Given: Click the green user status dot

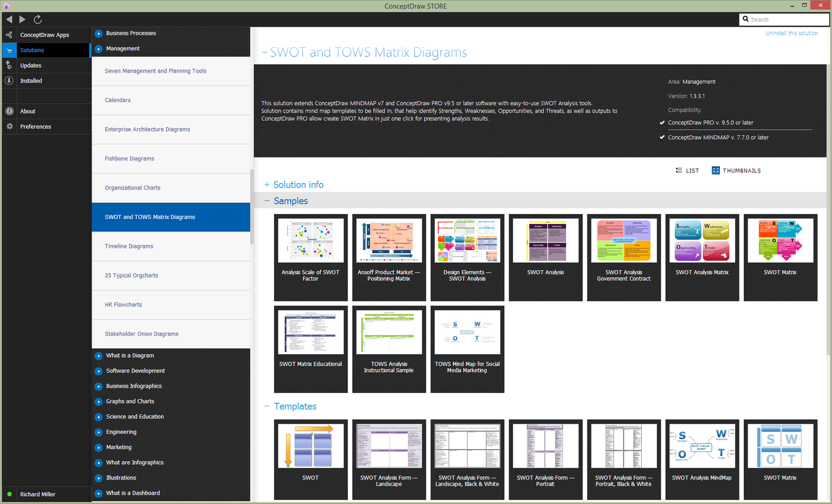Looking at the screenshot, I should [9, 494].
